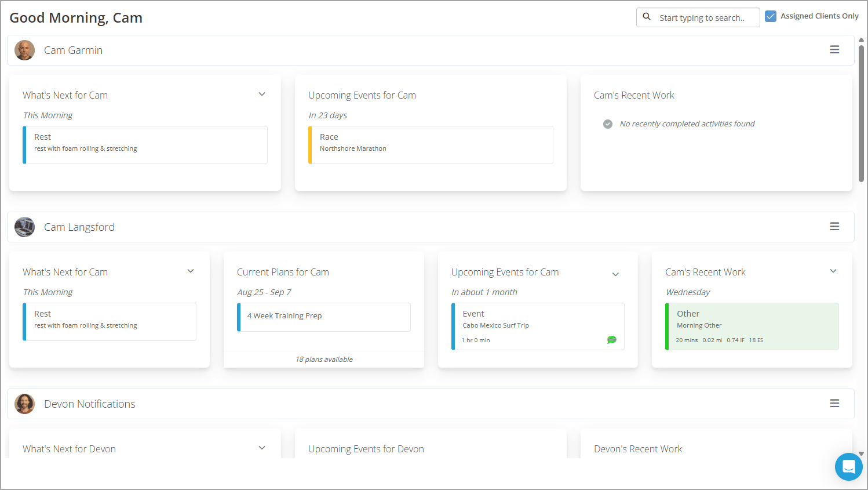Expand Upcoming Events for Cam Langsford

tap(615, 274)
